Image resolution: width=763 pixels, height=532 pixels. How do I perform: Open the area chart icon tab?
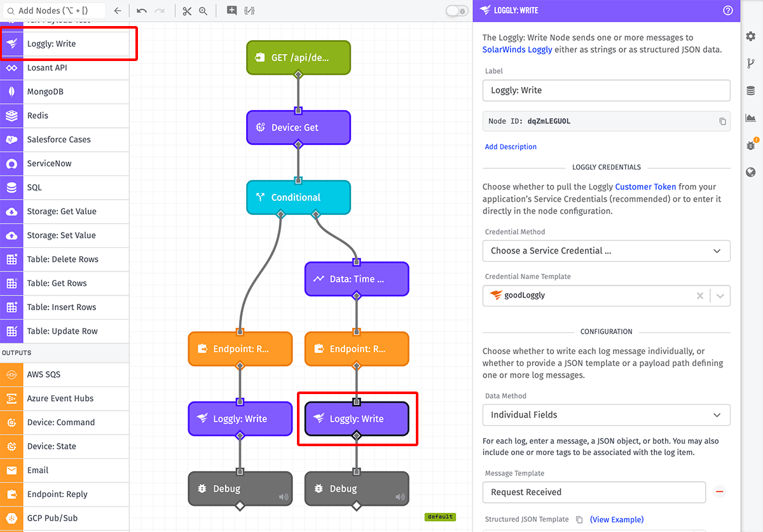coord(751,118)
